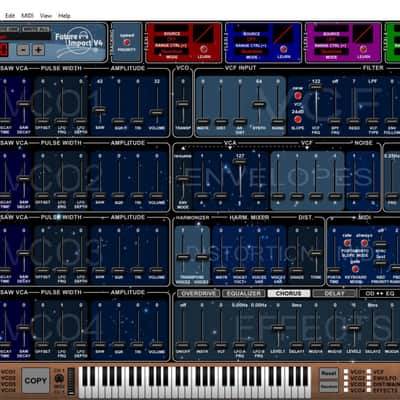Open the View menu

point(46,15)
